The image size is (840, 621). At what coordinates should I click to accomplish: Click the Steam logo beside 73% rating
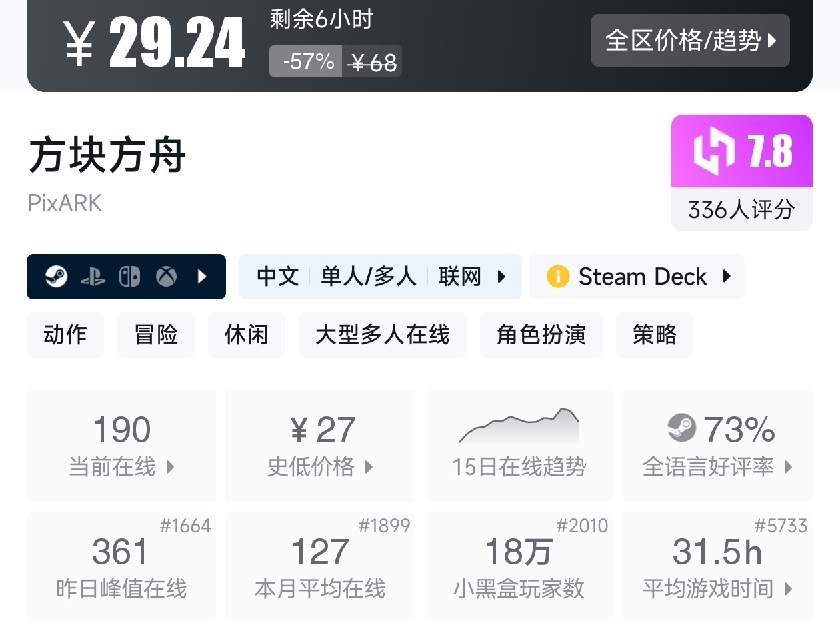click(681, 428)
